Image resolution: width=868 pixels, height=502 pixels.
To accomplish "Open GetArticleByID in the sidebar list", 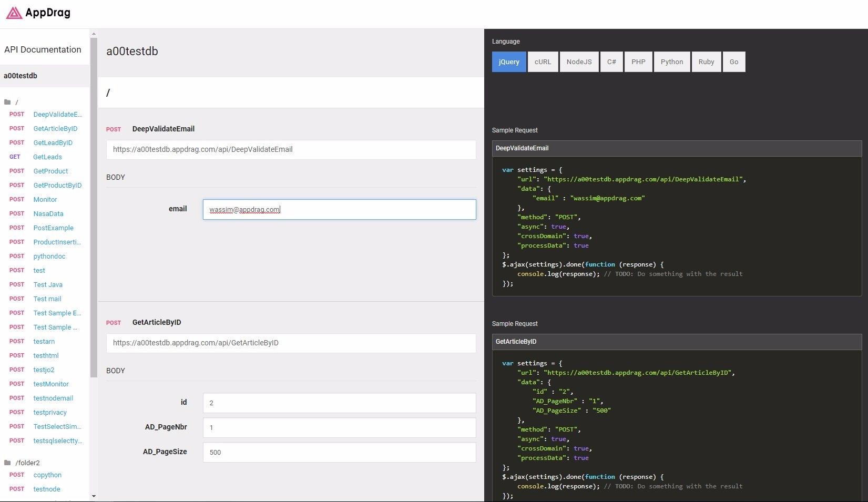I will pos(55,128).
